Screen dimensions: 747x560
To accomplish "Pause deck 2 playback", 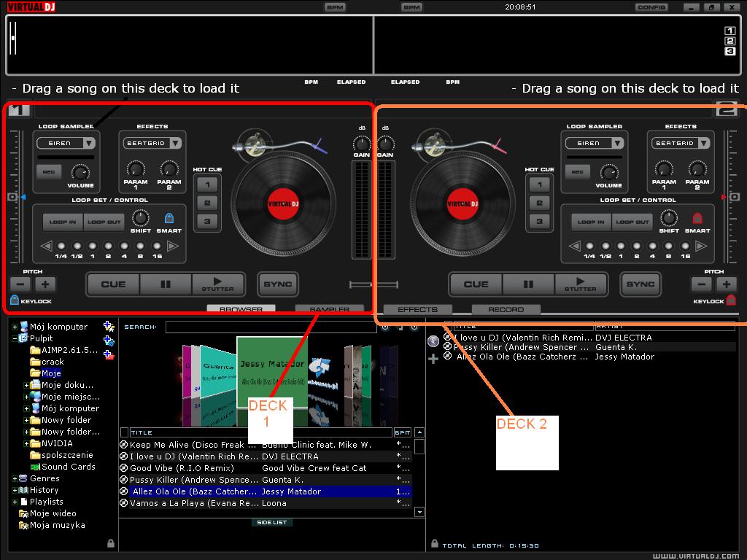I will (x=528, y=284).
